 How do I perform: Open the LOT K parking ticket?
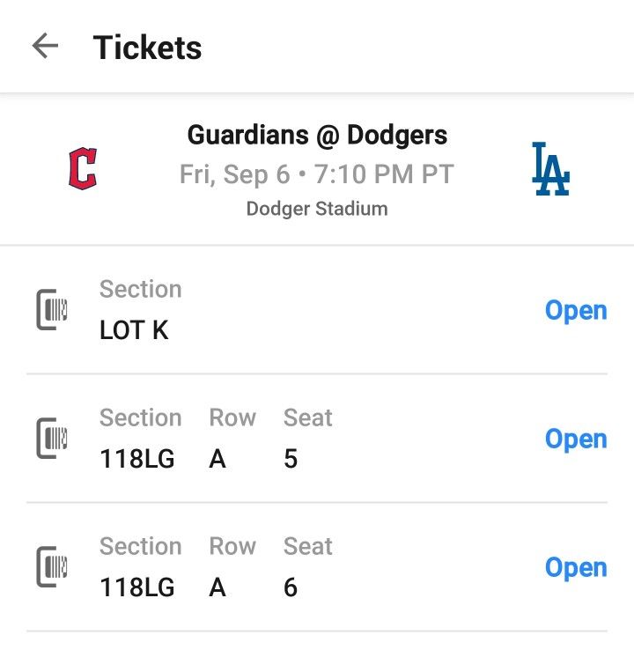click(x=575, y=310)
